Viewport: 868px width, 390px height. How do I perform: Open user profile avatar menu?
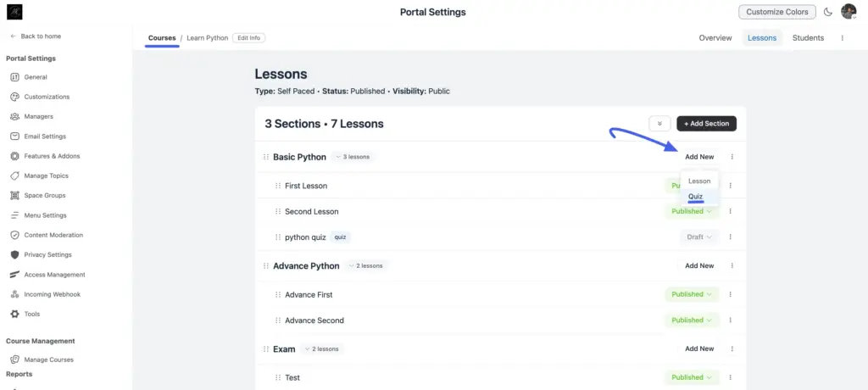click(849, 12)
